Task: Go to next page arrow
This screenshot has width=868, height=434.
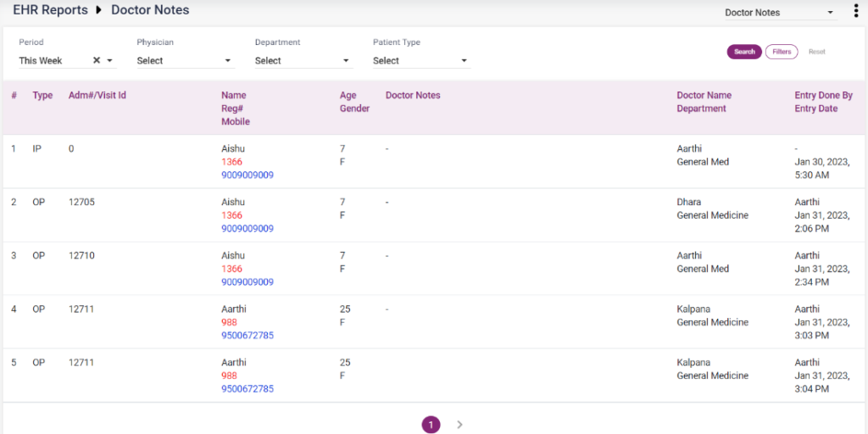Action: point(459,425)
